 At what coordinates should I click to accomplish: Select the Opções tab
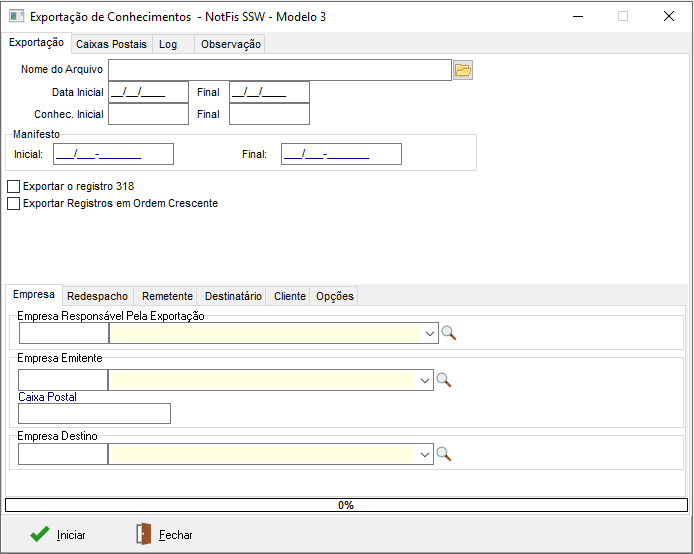click(334, 296)
